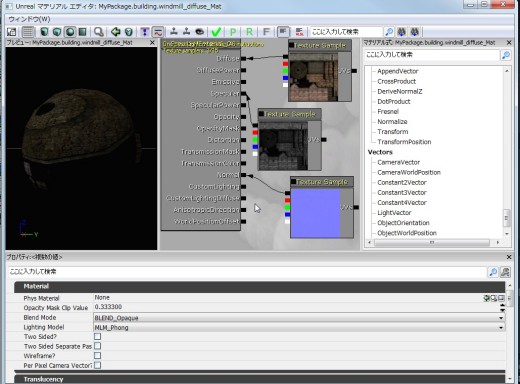Viewport: 520px width, 384px height.
Task: Click the Specular input connector
Action: point(243,94)
